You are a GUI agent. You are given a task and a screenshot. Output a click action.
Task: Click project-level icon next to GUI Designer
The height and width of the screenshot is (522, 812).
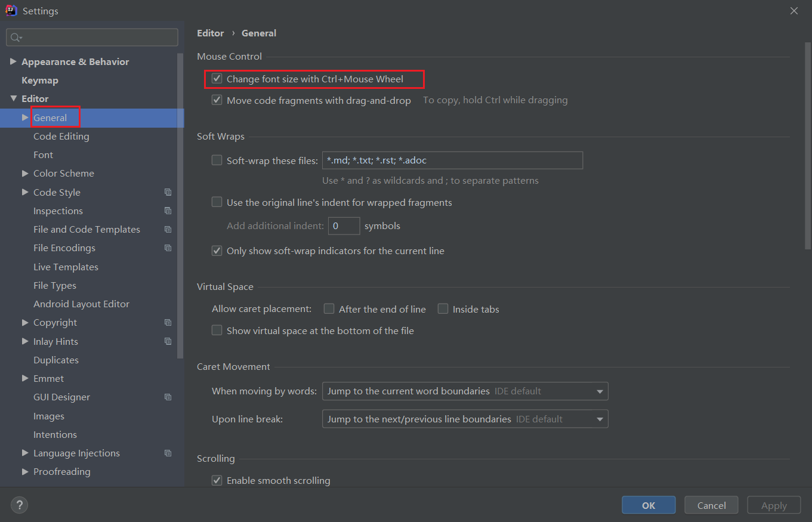168,397
